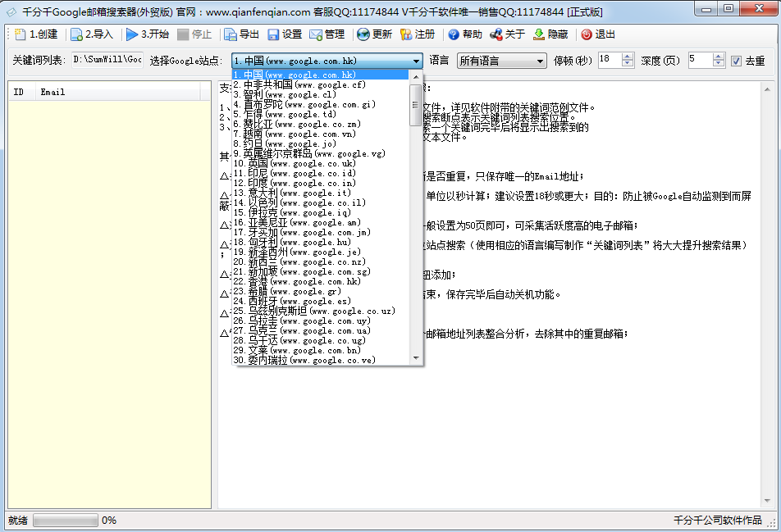
Task: Select 20. 新西兰 (www.google.co.nz) option
Action: tap(320, 261)
